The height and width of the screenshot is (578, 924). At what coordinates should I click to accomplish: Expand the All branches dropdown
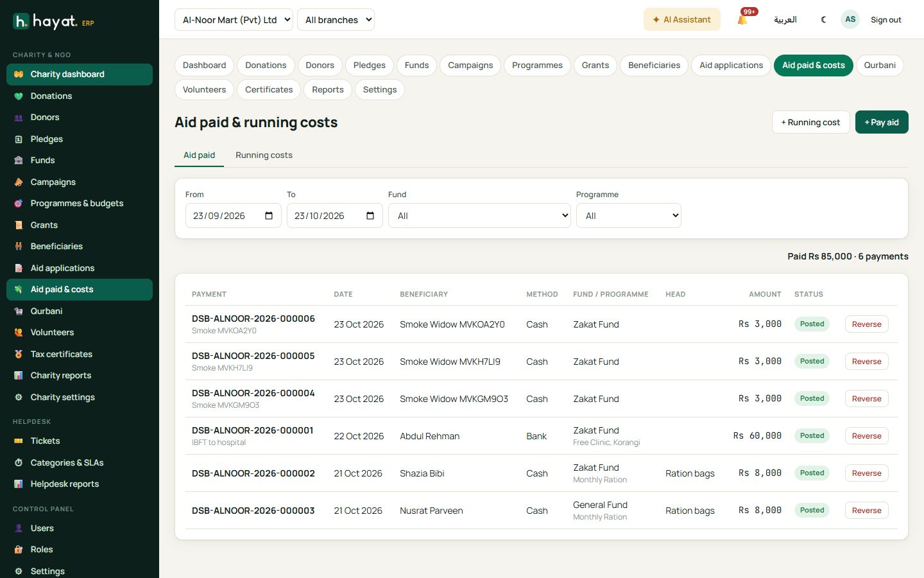336,20
